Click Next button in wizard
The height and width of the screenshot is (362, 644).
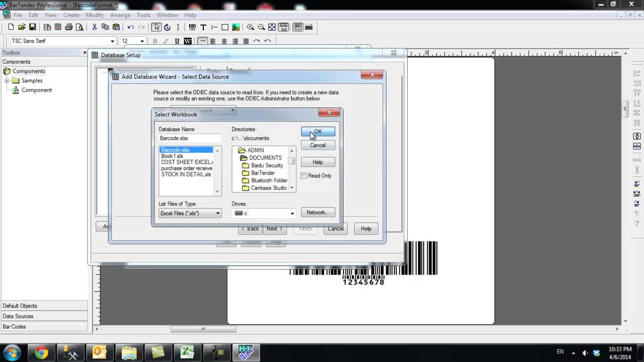(x=275, y=229)
